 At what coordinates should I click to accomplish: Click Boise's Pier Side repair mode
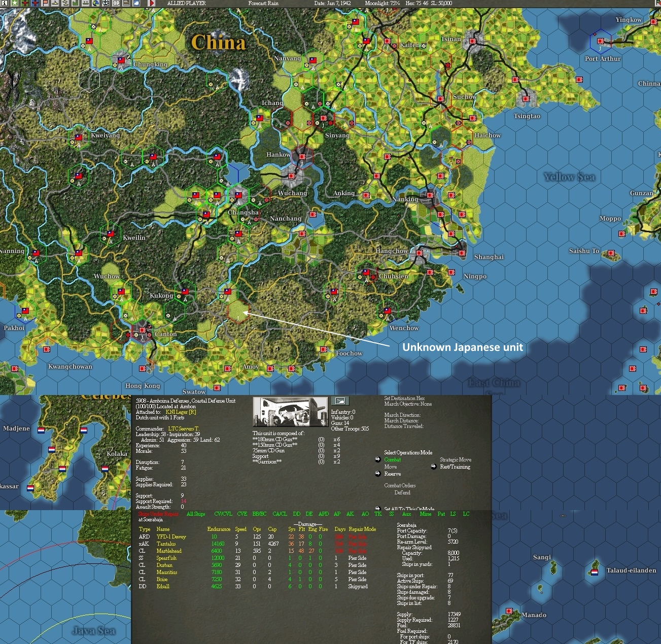pyautogui.click(x=357, y=579)
